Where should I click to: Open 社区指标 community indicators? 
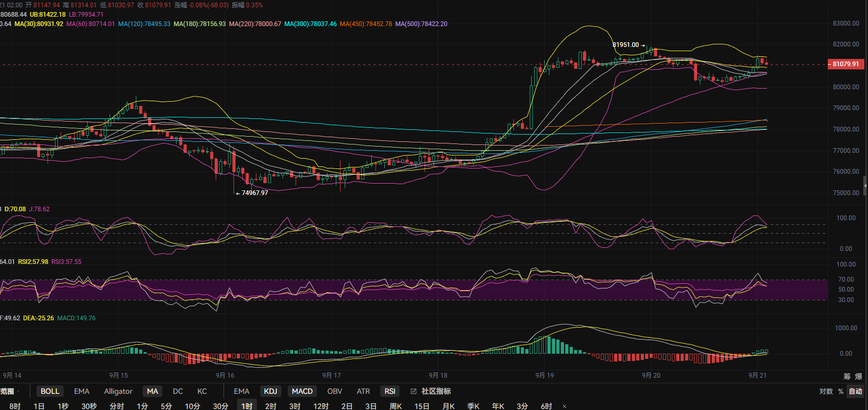[436, 391]
